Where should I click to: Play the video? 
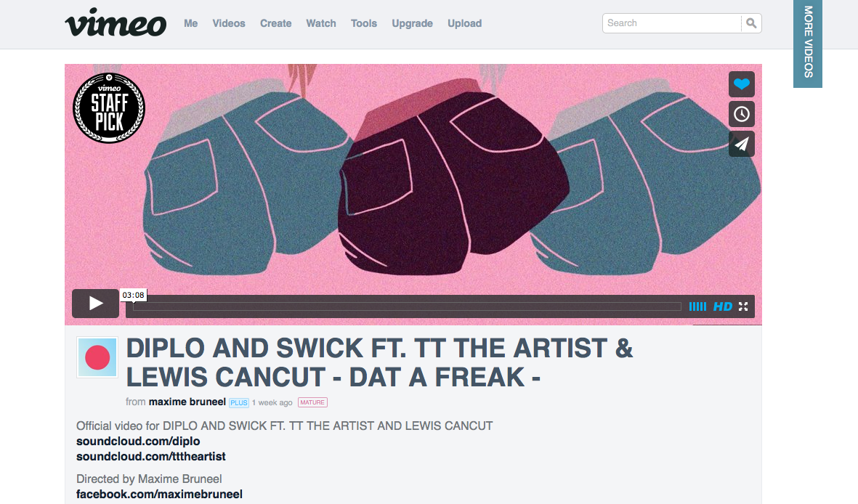coord(96,303)
